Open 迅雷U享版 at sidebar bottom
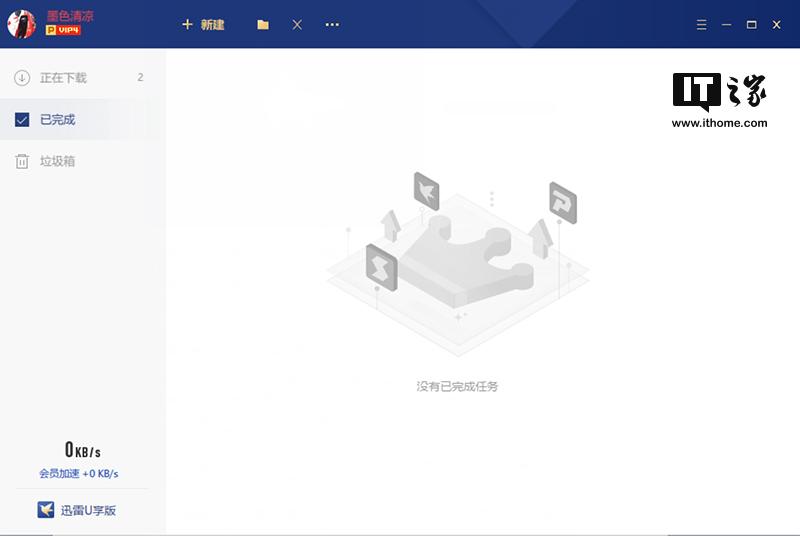The image size is (800, 536). [x=79, y=510]
